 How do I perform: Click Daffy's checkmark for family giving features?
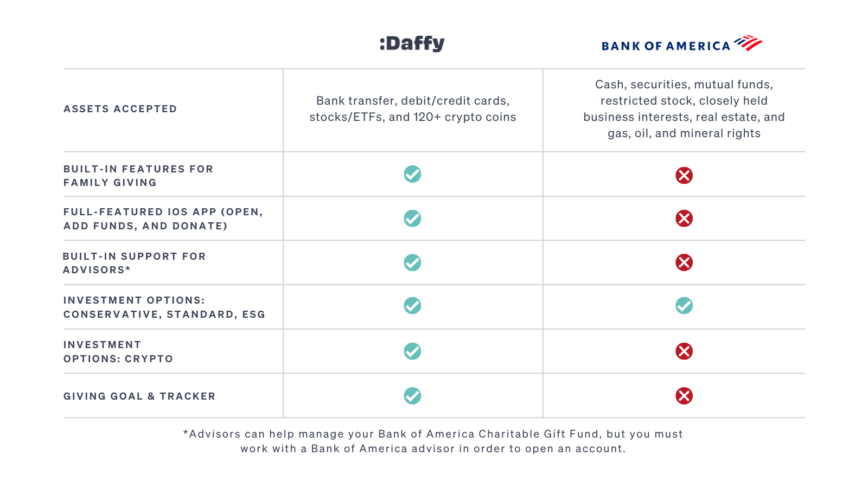pos(412,174)
